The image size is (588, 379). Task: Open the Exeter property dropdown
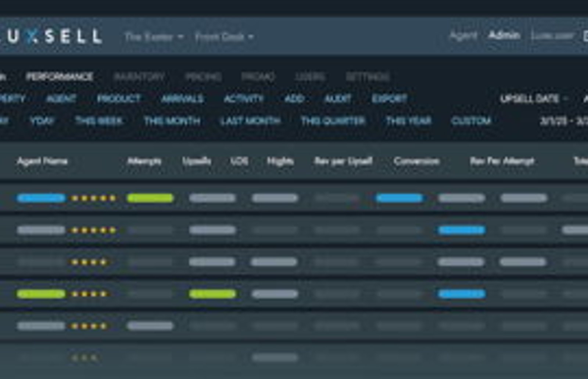[x=154, y=37]
